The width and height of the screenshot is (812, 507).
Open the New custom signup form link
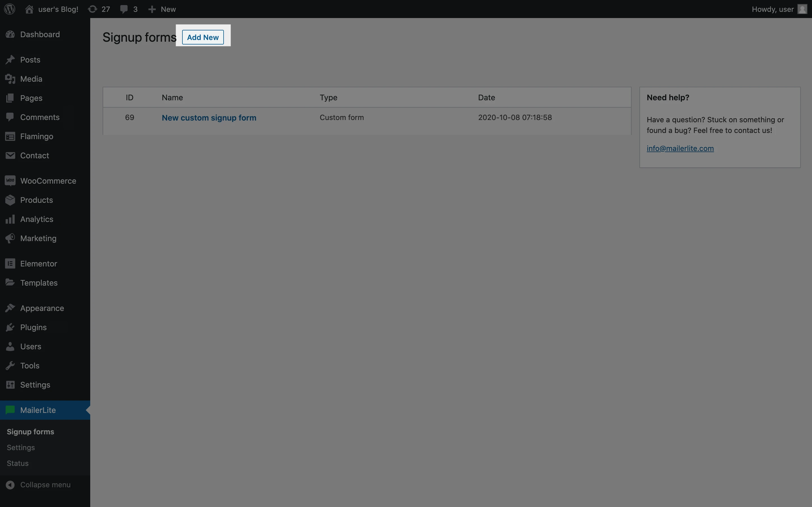coord(209,118)
